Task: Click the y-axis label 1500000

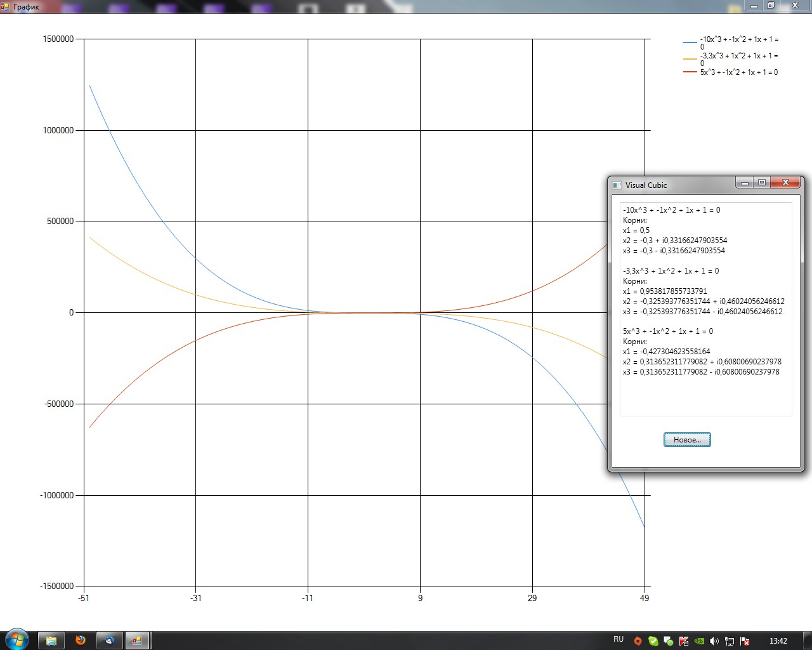Action: pos(58,39)
